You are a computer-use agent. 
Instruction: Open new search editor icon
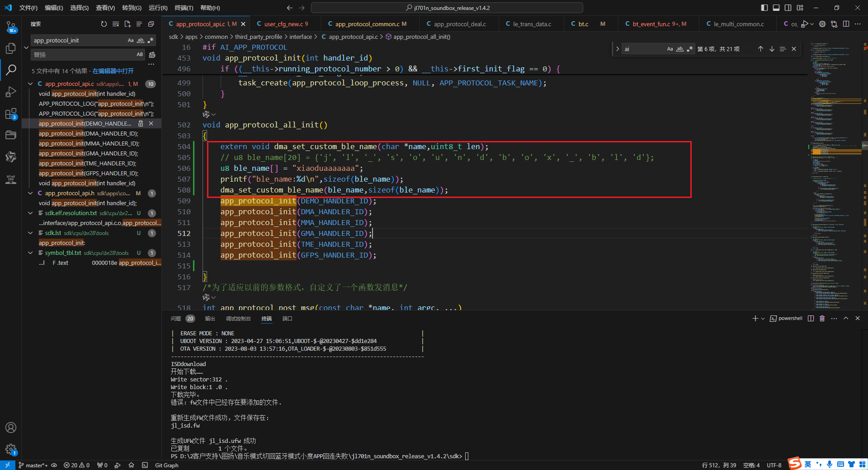pos(127,24)
